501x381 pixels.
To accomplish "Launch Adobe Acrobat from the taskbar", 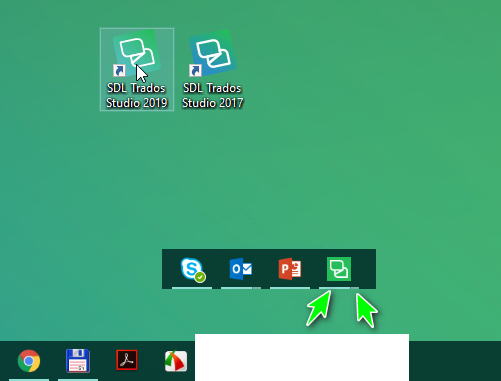I will 127,360.
